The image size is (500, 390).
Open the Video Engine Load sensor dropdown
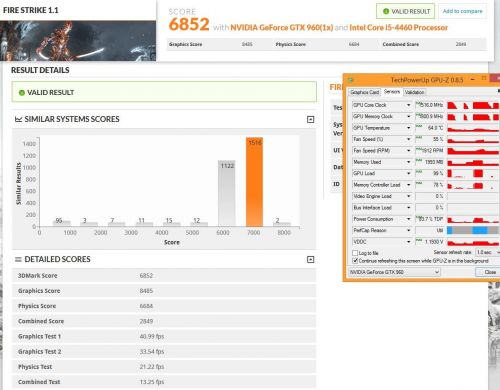(x=408, y=196)
